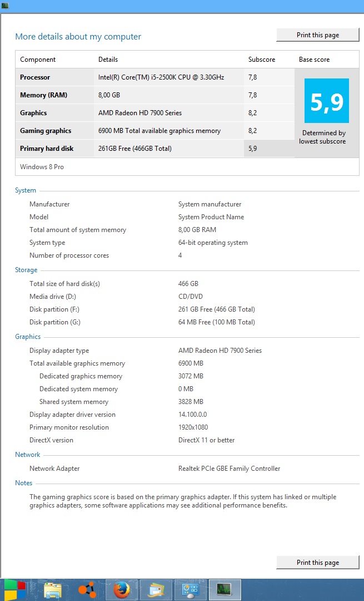This screenshot has width=364, height=601.
Task: Click the window icon in the title bar
Action: (5, 6)
